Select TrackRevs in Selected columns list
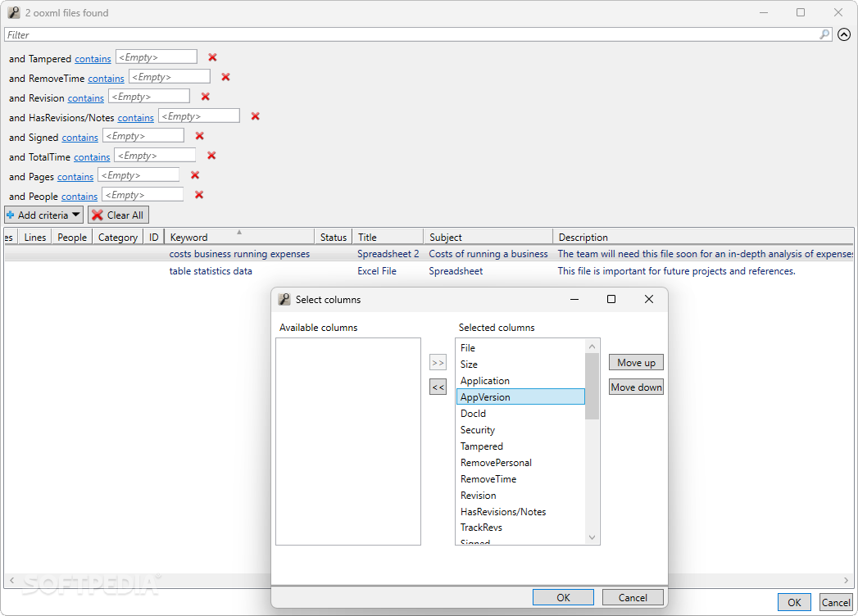 [x=520, y=528]
